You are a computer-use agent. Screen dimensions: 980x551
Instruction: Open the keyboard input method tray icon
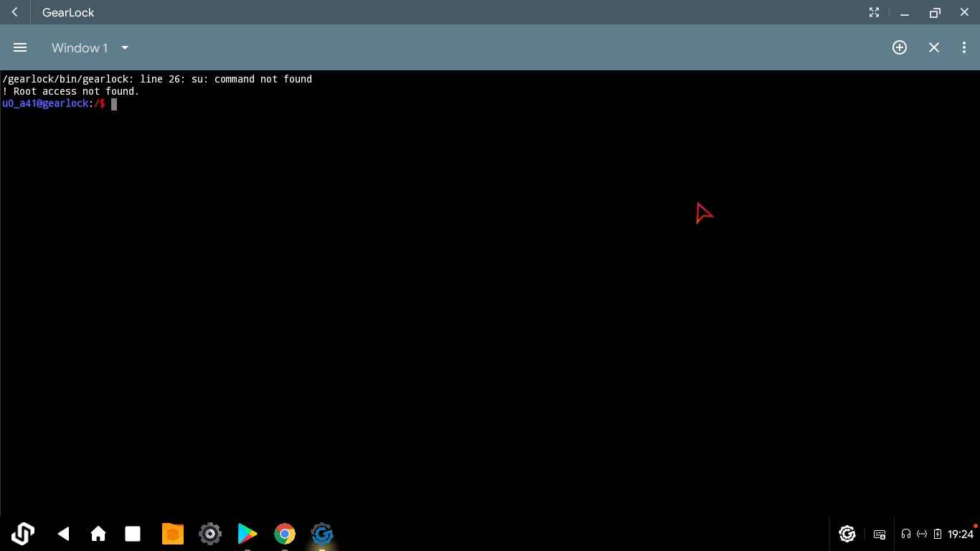click(879, 534)
